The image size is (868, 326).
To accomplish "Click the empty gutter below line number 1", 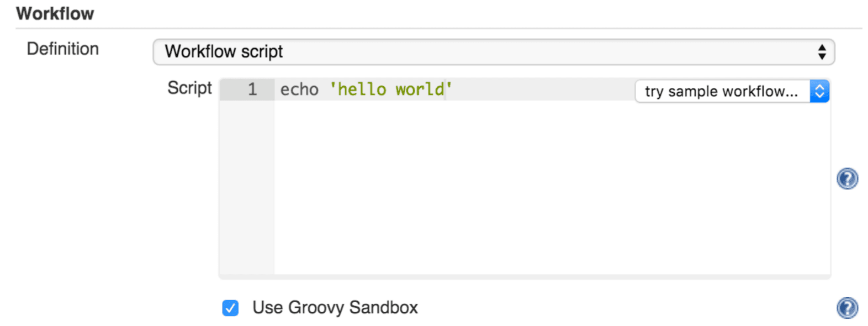I will 247,188.
